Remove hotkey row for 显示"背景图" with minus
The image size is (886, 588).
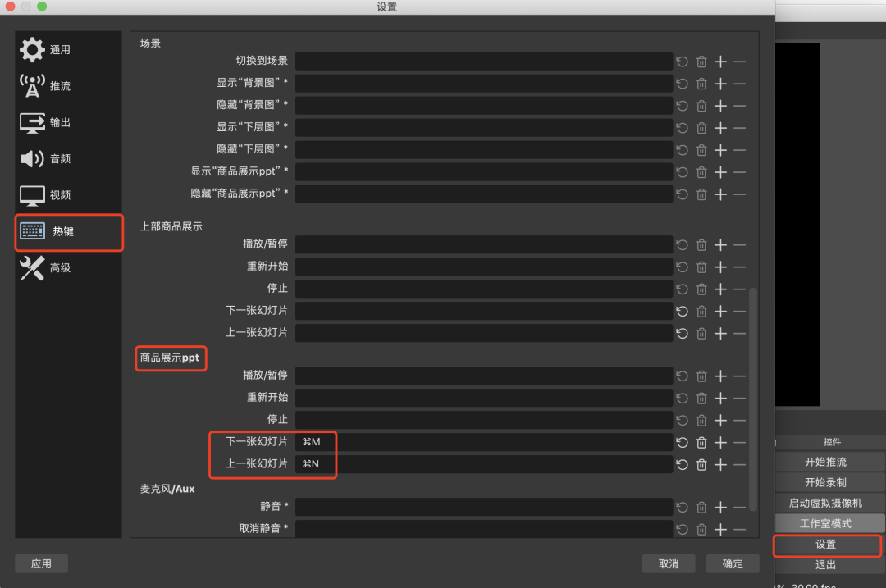tap(739, 84)
